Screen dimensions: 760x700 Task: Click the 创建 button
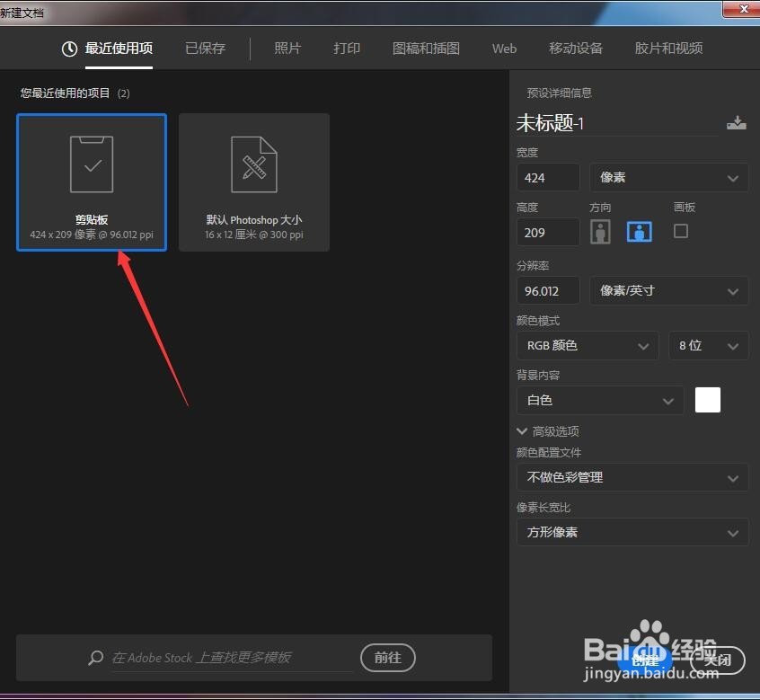pyautogui.click(x=645, y=660)
